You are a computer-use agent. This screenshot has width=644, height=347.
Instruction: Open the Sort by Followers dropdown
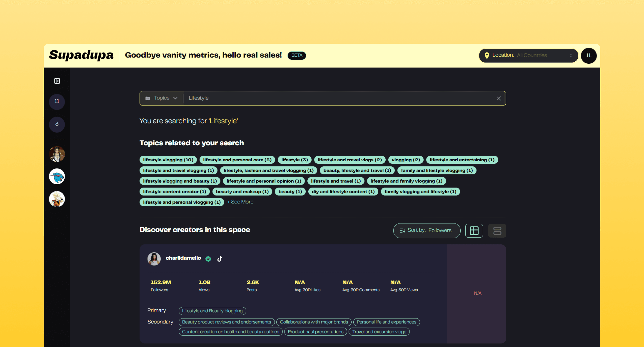point(426,230)
